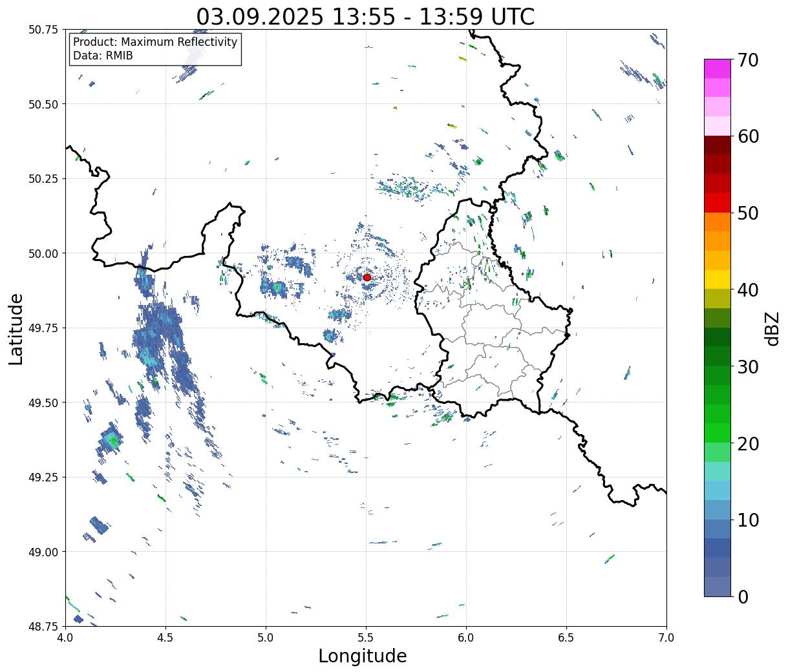
Task: Click the colorbar tick label 10
Action: (x=748, y=520)
